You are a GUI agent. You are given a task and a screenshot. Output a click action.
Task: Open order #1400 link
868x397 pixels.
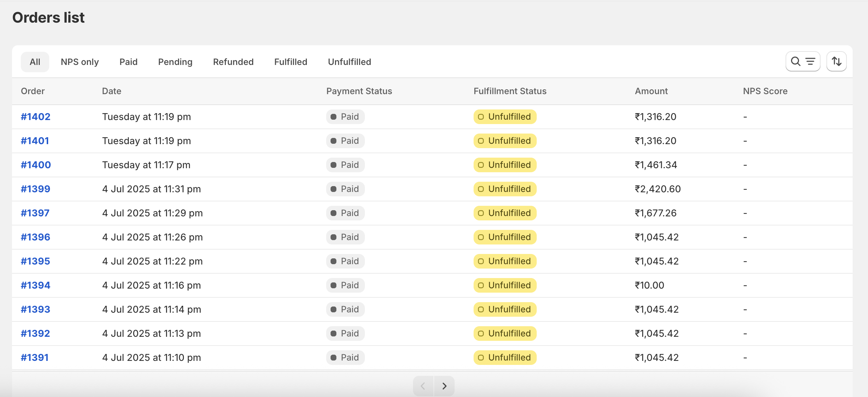[x=36, y=165]
